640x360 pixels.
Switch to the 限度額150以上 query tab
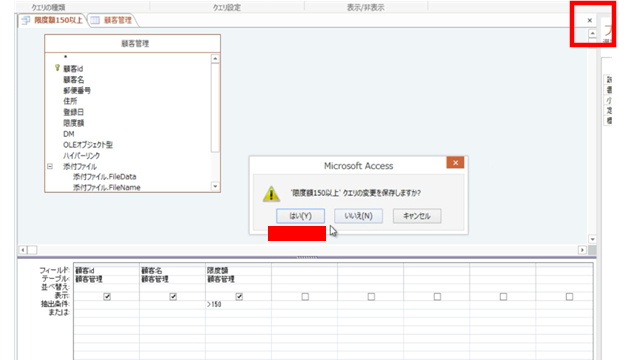(53, 20)
